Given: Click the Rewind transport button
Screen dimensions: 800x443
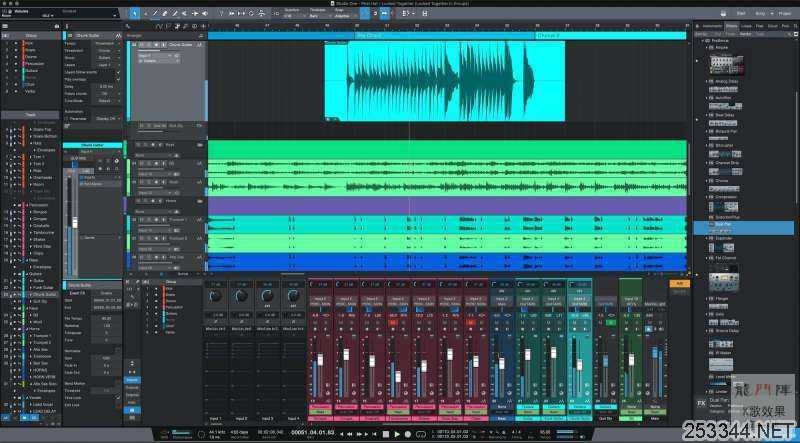Looking at the screenshot, I should (x=350, y=434).
